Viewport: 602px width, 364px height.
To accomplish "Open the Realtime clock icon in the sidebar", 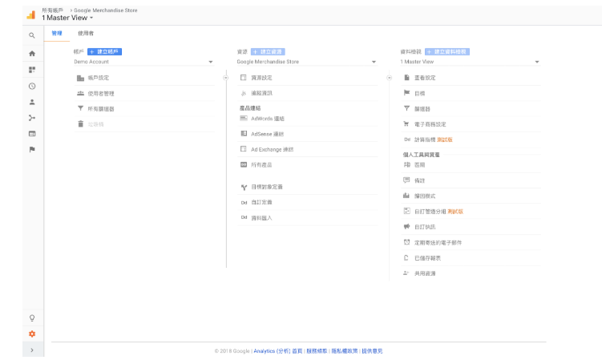I will [32, 86].
